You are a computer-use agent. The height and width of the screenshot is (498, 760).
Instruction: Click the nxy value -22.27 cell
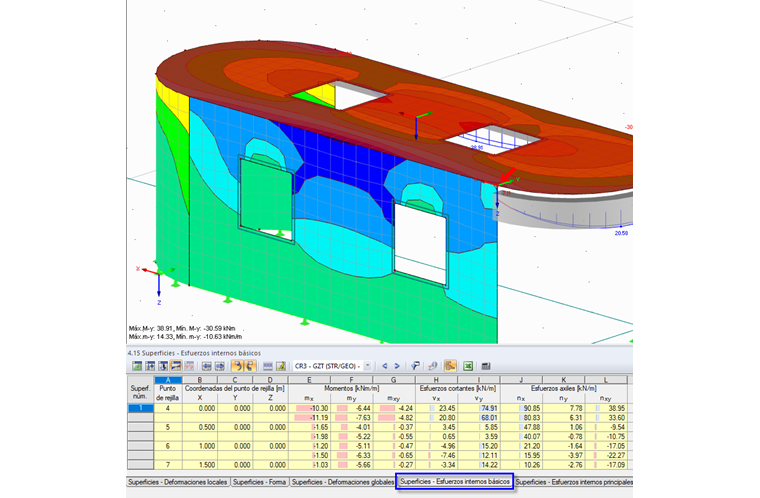pos(606,455)
